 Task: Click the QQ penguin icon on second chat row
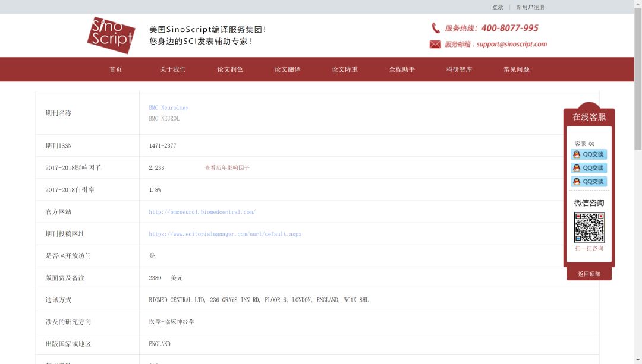pyautogui.click(x=575, y=167)
